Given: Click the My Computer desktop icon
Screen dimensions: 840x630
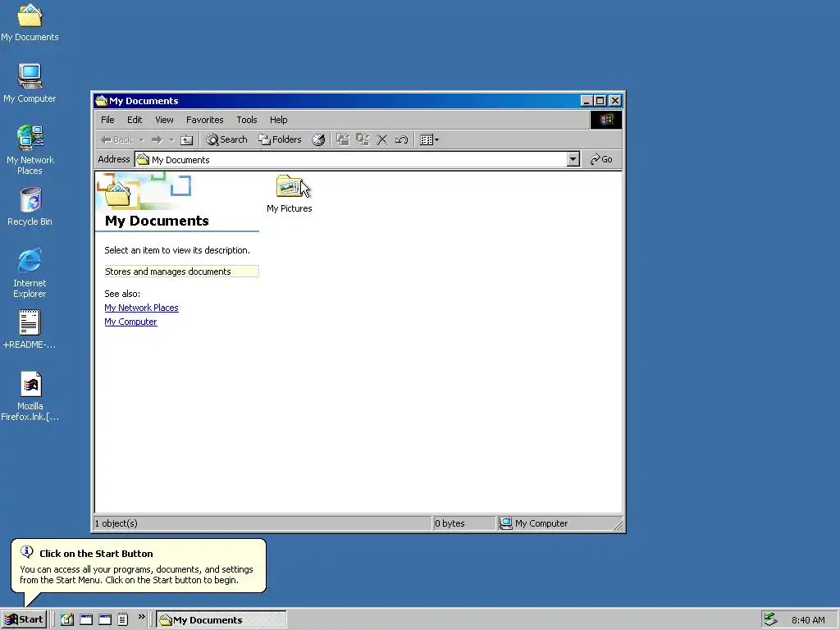Looking at the screenshot, I should 30,83.
